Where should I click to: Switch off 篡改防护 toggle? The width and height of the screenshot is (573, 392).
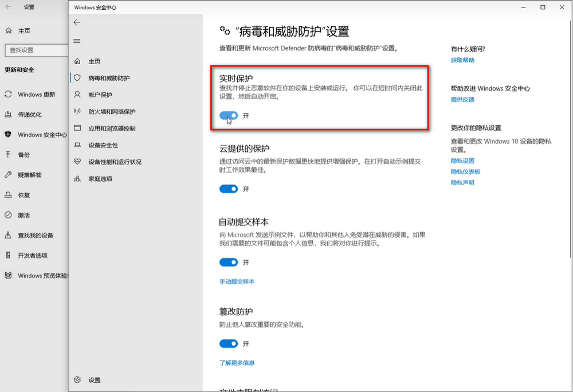pyautogui.click(x=229, y=343)
